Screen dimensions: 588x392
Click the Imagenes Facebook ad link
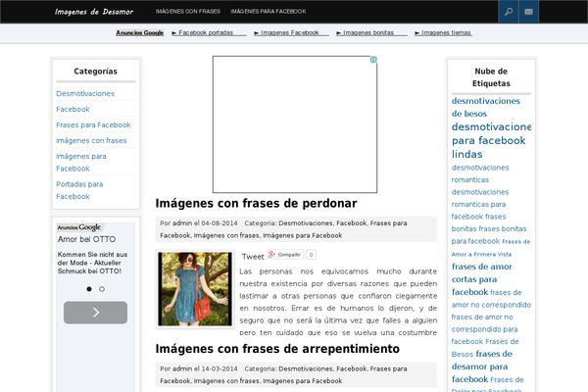[290, 32]
